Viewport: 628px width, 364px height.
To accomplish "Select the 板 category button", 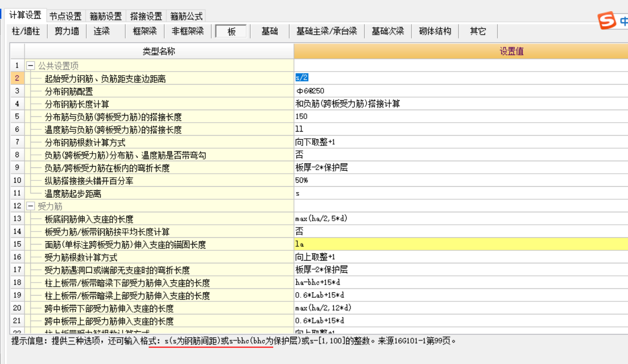I will (231, 31).
